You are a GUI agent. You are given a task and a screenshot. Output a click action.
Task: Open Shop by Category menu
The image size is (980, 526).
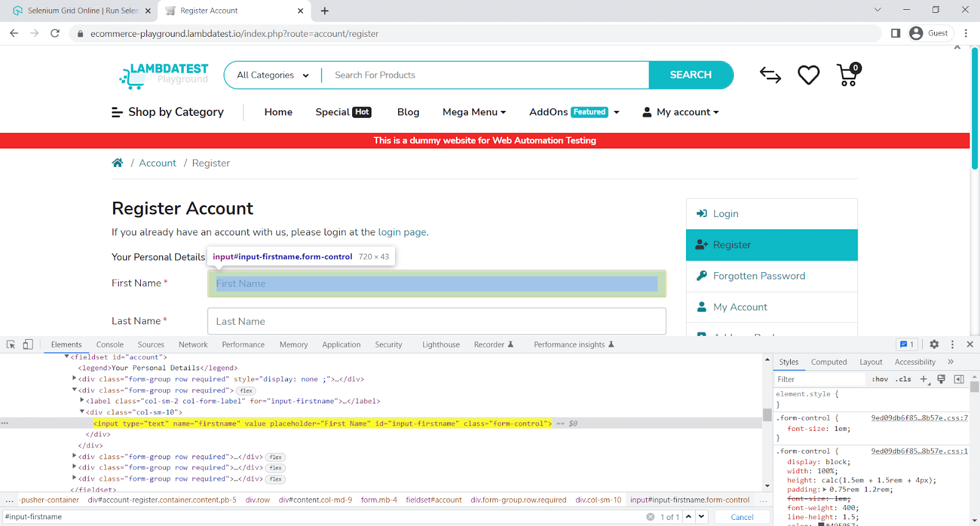(168, 112)
